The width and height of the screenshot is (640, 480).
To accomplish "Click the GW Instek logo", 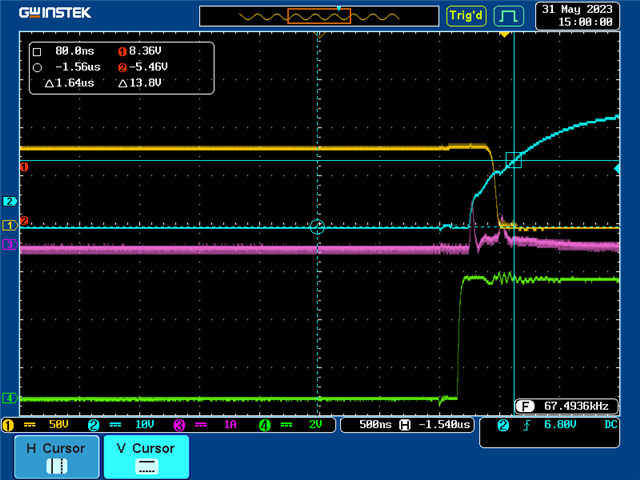I will pyautogui.click(x=55, y=13).
